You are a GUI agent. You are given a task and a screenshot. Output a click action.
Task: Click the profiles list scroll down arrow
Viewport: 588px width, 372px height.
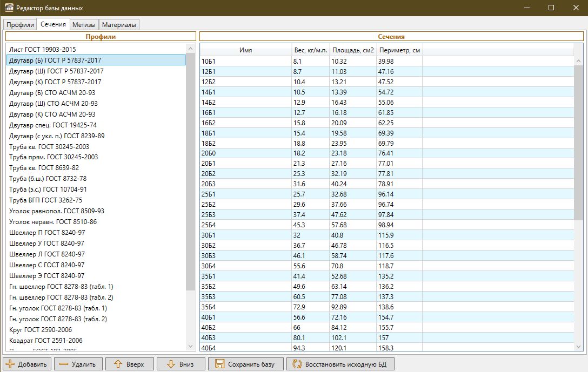(190, 346)
